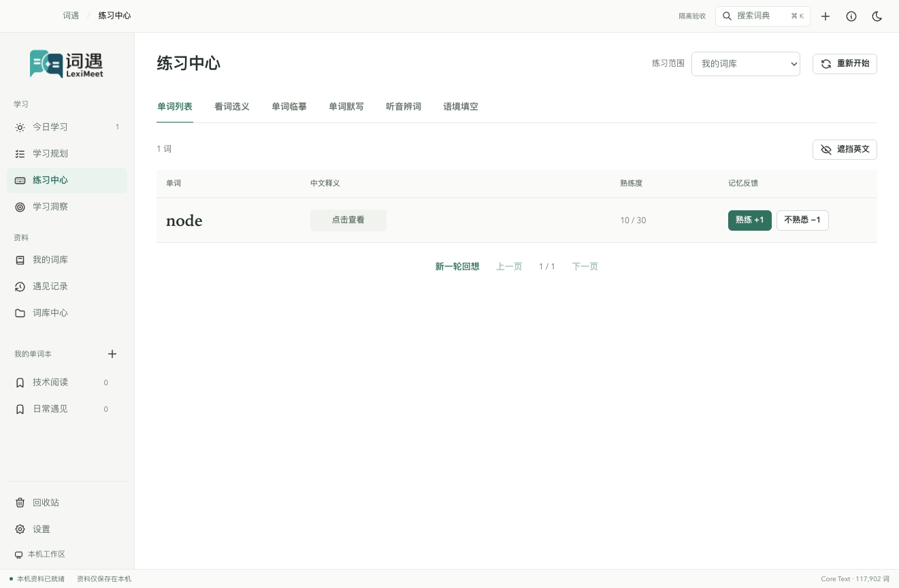Click 本机工作区 in the sidebar

click(41, 555)
